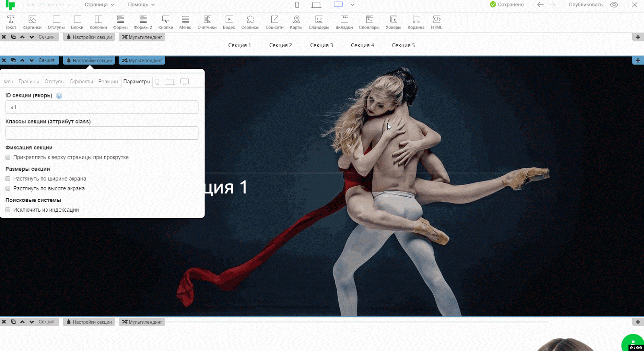Open the Помощь dropdown menu
644x351 pixels.
point(141,5)
